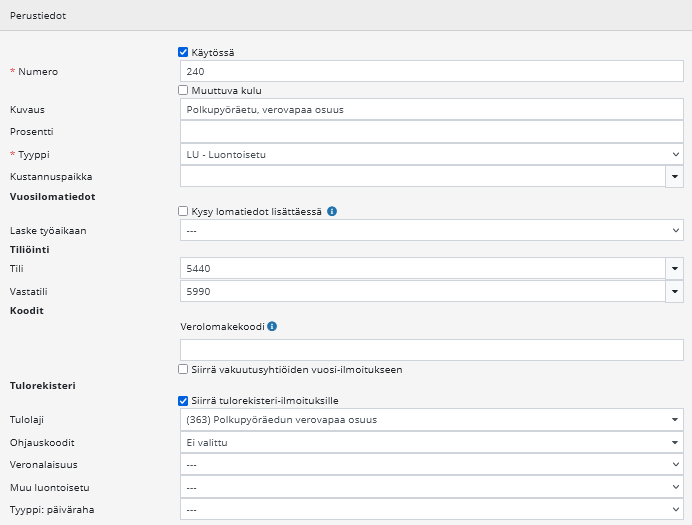Uncheck Siirrä tulorekisteri-ilmoituksille checkbox
The image size is (692, 525).
pos(183,401)
